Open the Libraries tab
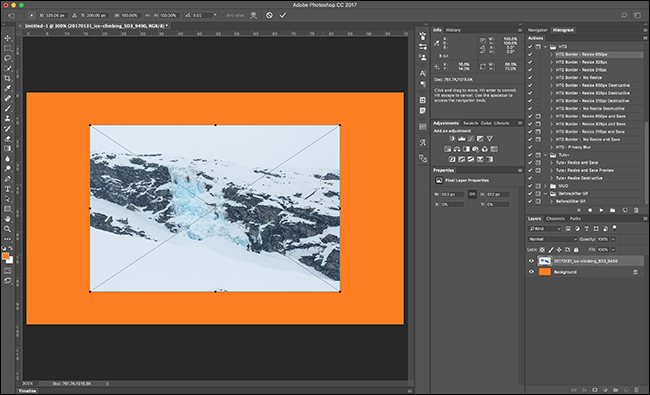 (502, 123)
